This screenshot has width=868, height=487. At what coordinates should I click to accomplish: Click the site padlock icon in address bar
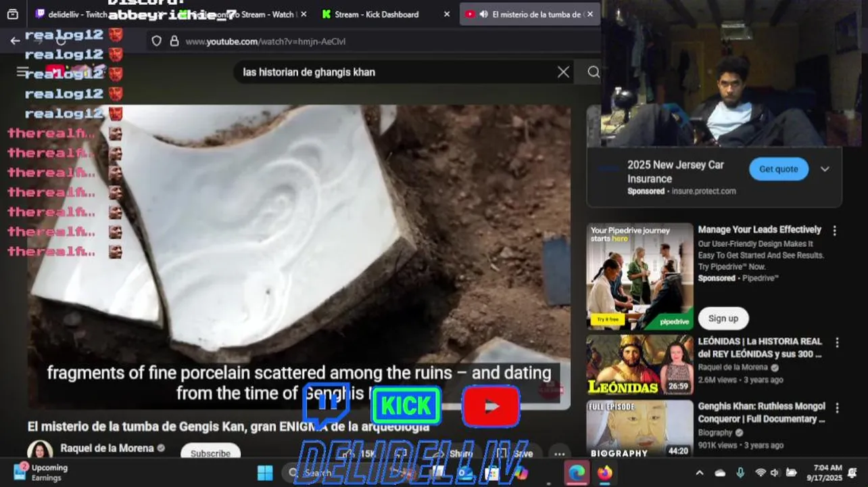(x=174, y=41)
